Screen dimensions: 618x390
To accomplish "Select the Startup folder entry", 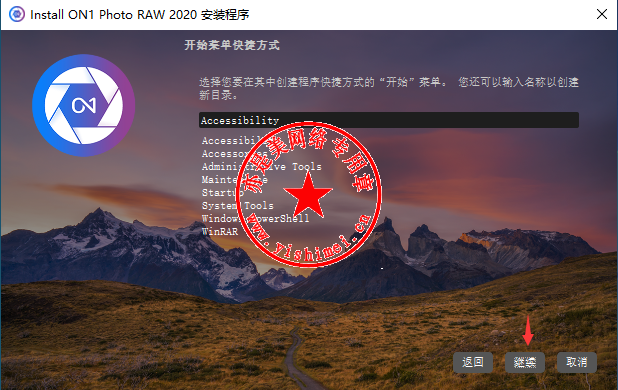I will click(223, 192).
